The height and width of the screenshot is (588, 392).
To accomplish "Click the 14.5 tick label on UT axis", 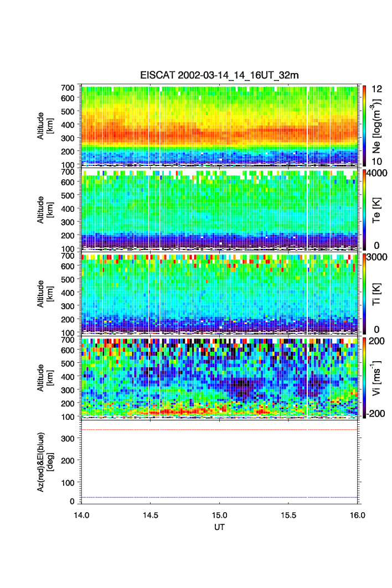I will coord(151,515).
